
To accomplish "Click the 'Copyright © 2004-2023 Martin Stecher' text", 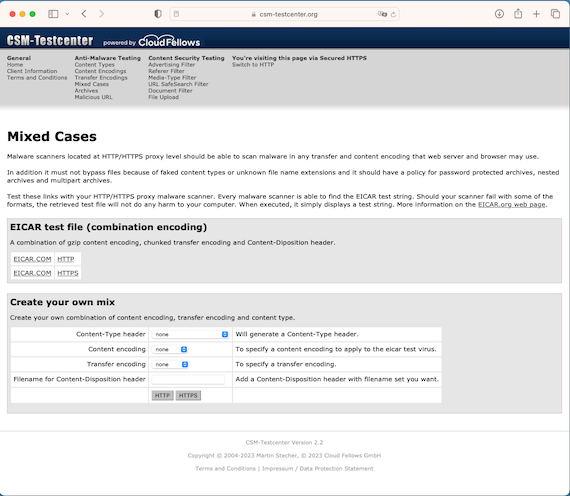I will [x=243, y=456].
